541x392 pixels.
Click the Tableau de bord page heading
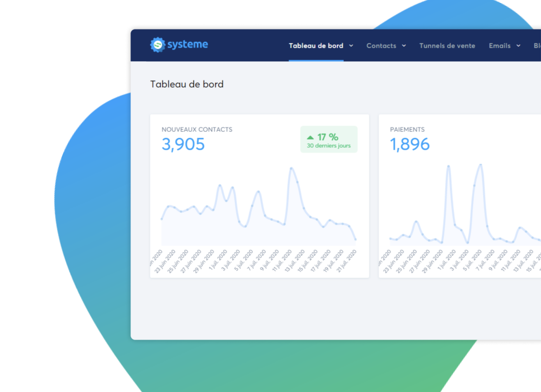pos(187,84)
